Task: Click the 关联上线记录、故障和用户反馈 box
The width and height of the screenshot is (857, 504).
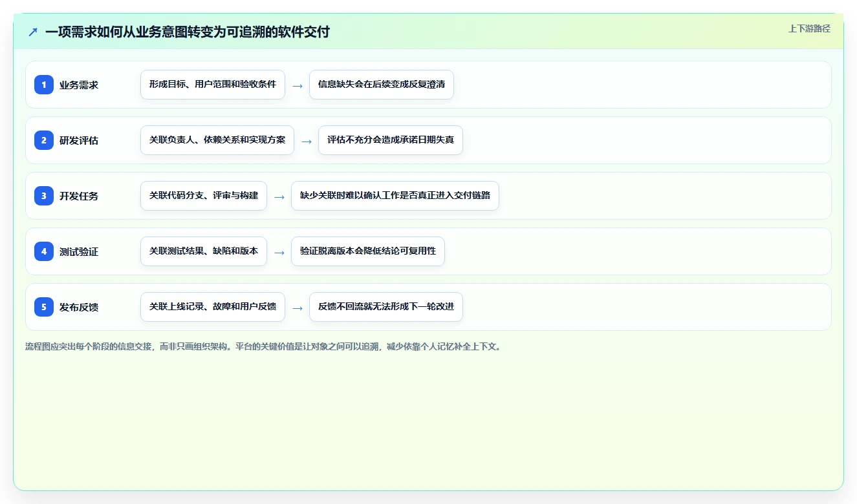Action: point(213,307)
